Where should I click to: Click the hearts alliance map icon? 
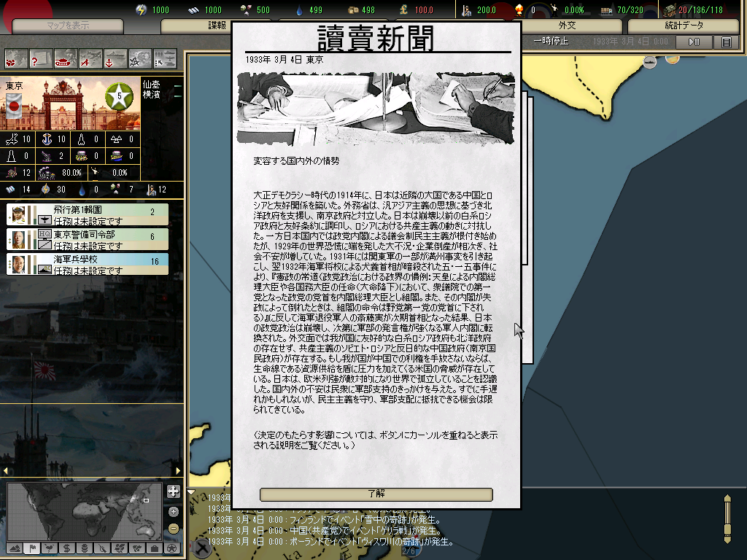coord(16,59)
